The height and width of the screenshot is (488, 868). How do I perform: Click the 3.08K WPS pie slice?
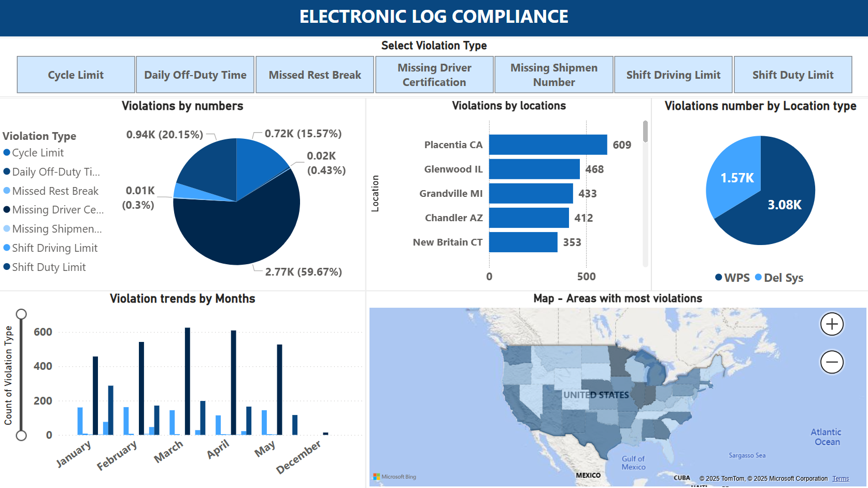tap(777, 207)
